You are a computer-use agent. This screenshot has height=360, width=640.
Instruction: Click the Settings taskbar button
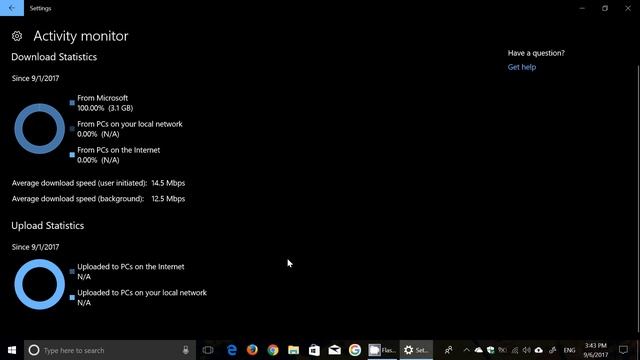(416, 350)
